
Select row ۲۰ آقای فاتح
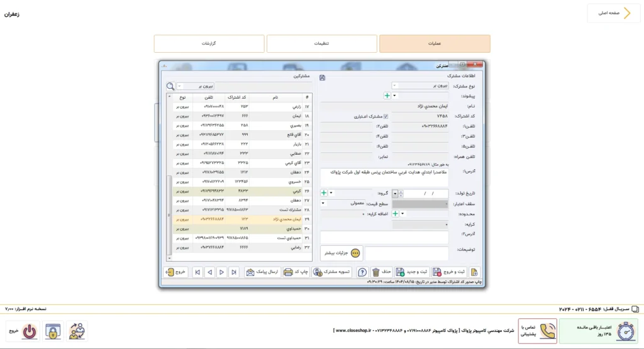point(242,135)
